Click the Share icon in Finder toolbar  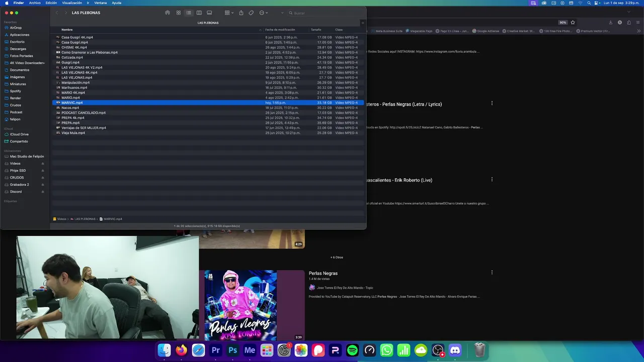(x=241, y=13)
